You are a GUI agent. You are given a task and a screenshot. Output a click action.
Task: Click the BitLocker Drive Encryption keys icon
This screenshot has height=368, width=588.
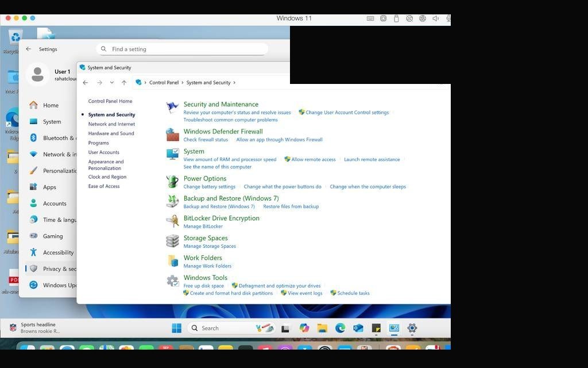tap(172, 221)
